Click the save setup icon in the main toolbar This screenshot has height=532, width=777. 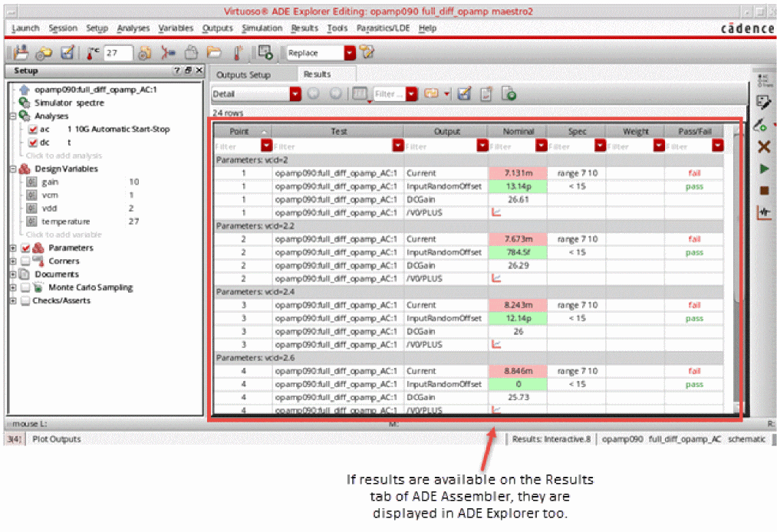[21, 52]
